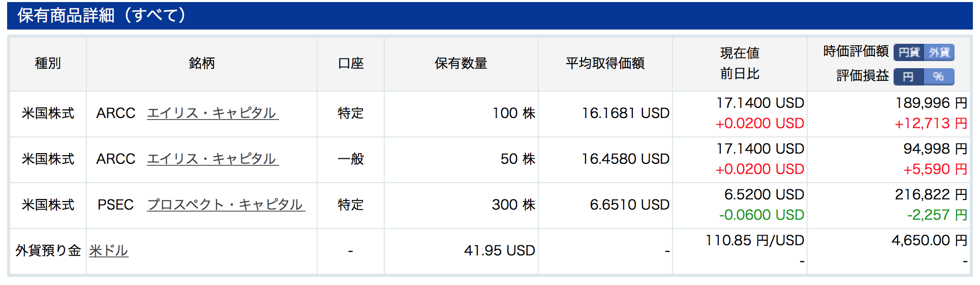The height and width of the screenshot is (285, 980).
Task: Click the 平均取得価額 column header
Action: (605, 63)
